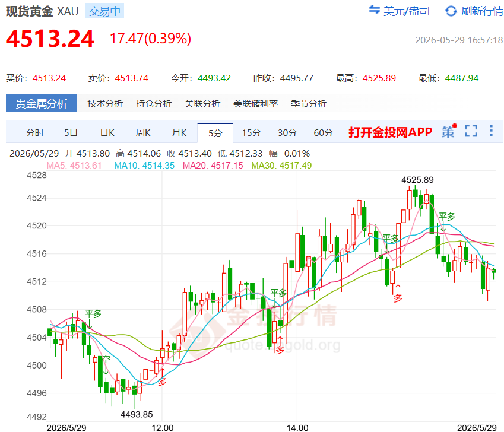Open the 美联储利率 tab
504x432 pixels.
255,103
